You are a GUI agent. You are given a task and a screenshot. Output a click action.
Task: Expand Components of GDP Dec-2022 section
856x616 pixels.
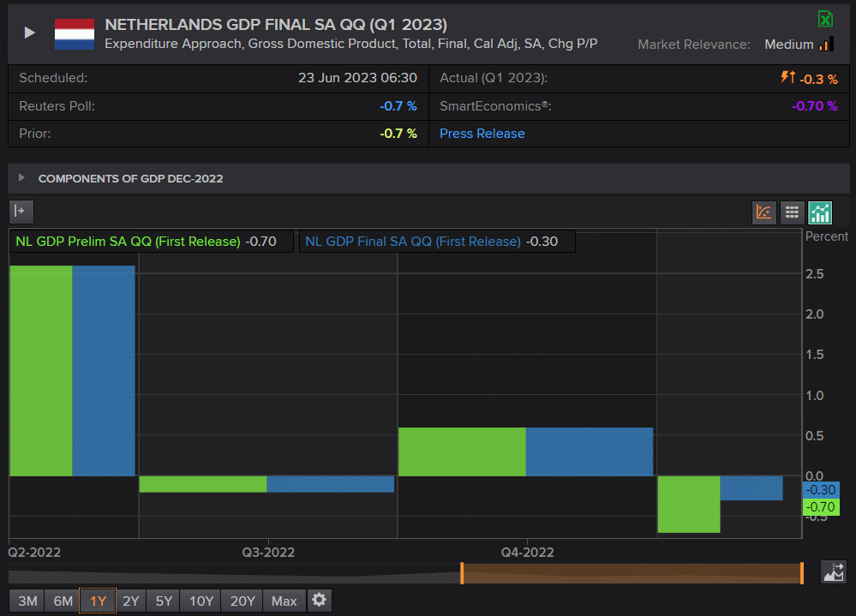click(x=21, y=178)
